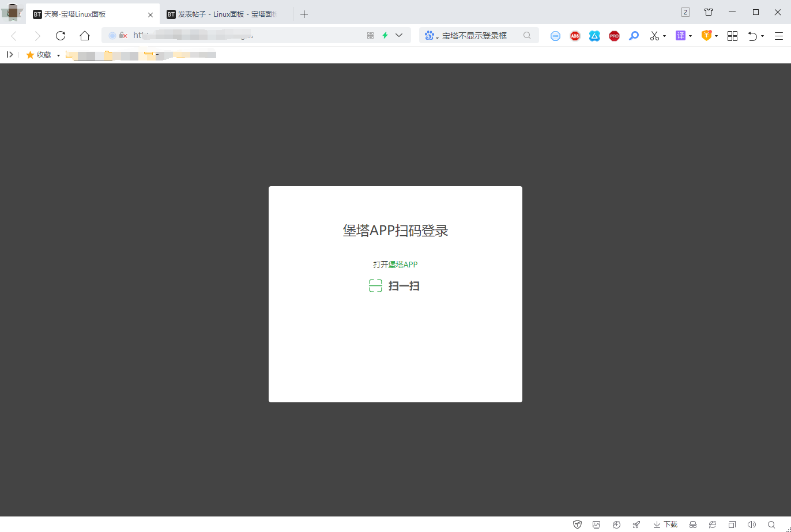Toggle the incognito glasses status bar icon

[693, 525]
